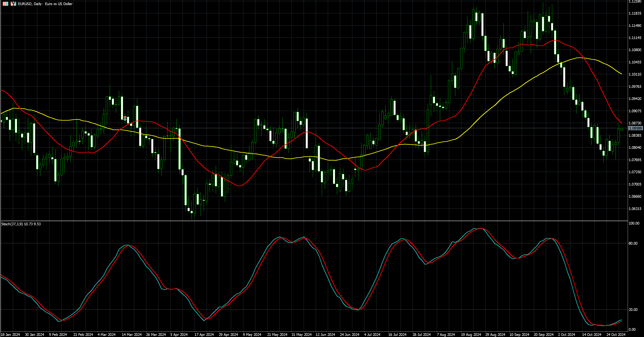Click the 9 May 2024 date label
The height and width of the screenshot is (337, 644).
pos(252,335)
